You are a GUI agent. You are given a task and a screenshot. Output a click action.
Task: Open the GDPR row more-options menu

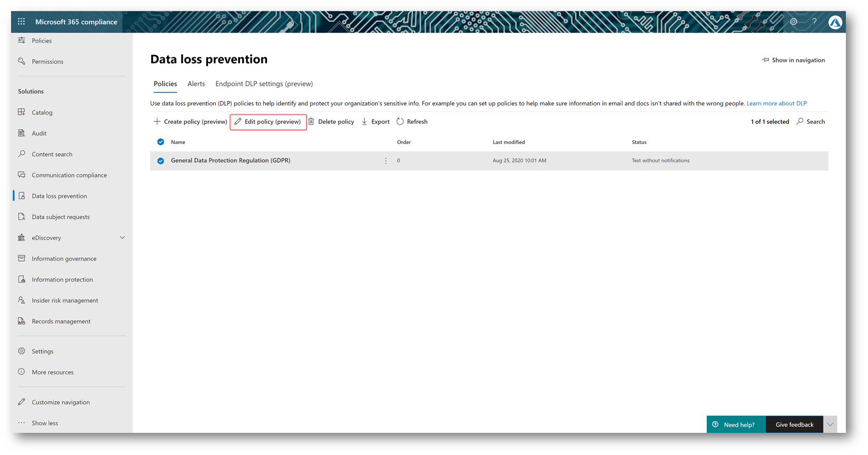tap(386, 161)
